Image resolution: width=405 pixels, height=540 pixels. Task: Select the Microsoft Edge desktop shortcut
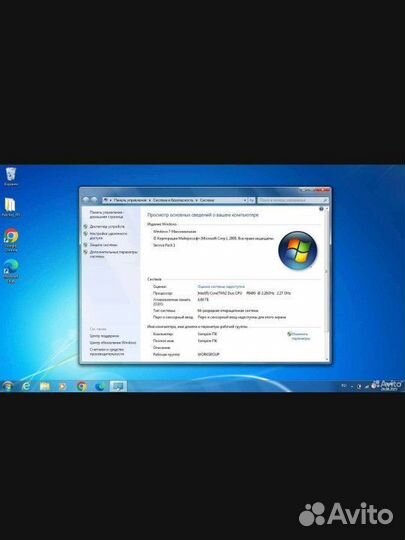[11, 271]
